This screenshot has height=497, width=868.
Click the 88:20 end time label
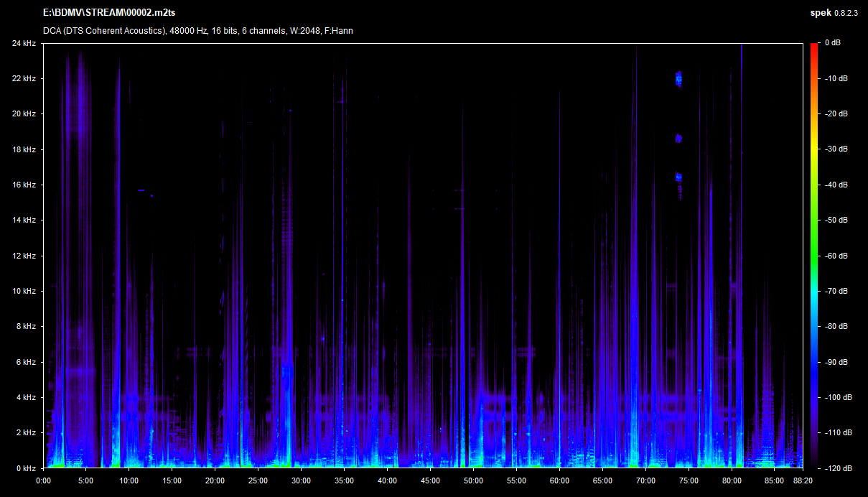801,480
